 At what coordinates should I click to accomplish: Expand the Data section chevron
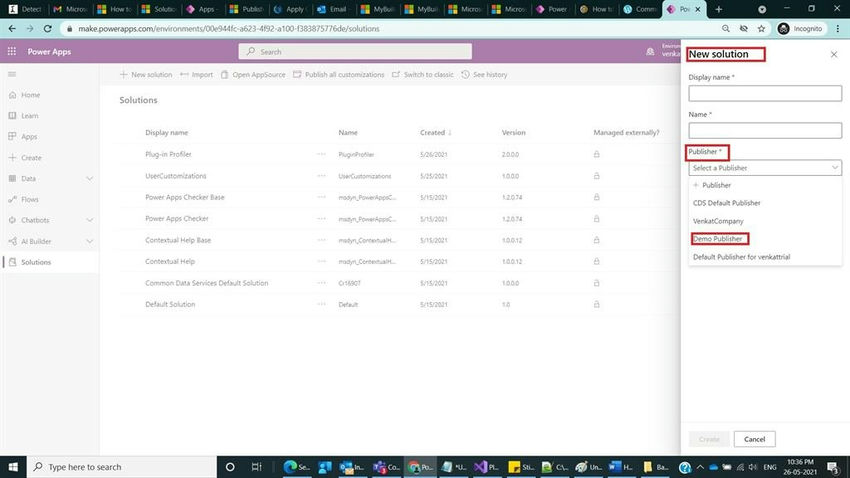click(x=89, y=178)
